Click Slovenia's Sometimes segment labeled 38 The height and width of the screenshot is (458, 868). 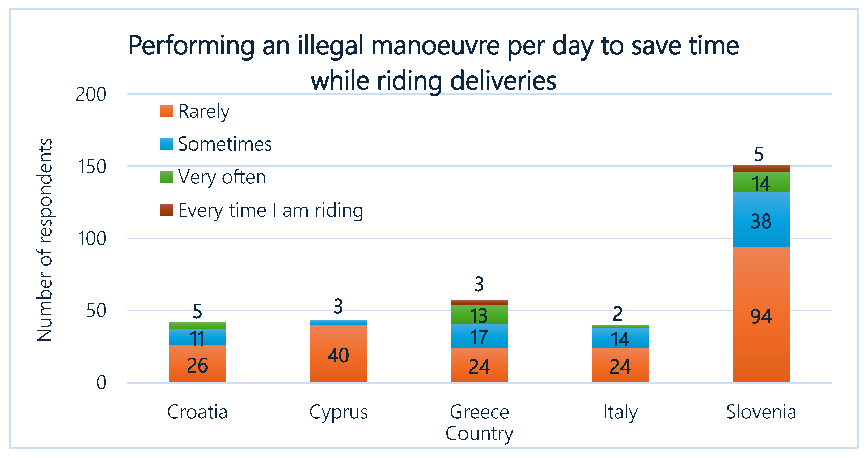pyautogui.click(x=761, y=220)
